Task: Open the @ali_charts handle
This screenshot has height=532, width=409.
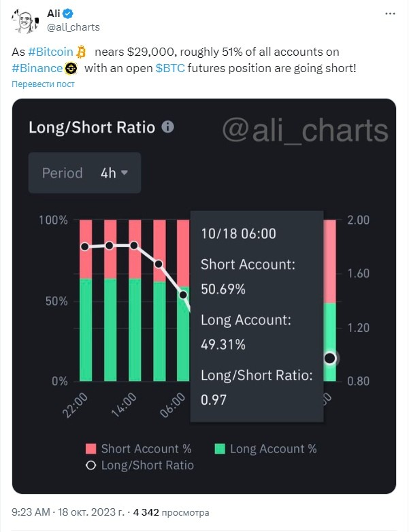Action: [73, 27]
